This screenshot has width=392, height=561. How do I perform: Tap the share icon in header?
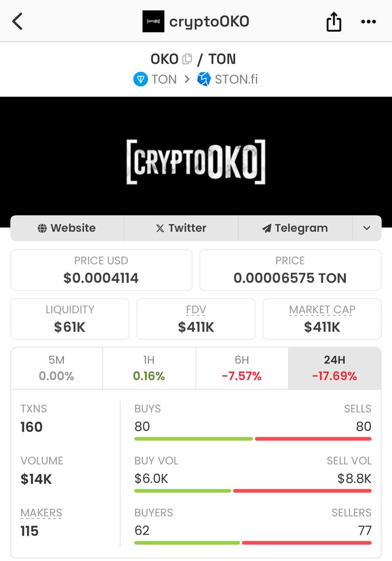tap(334, 21)
